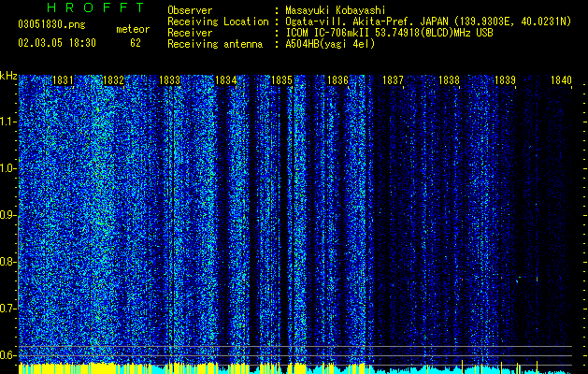Click the 0.7 kHz axis label
This screenshot has width=588, height=374.
pos(7,309)
